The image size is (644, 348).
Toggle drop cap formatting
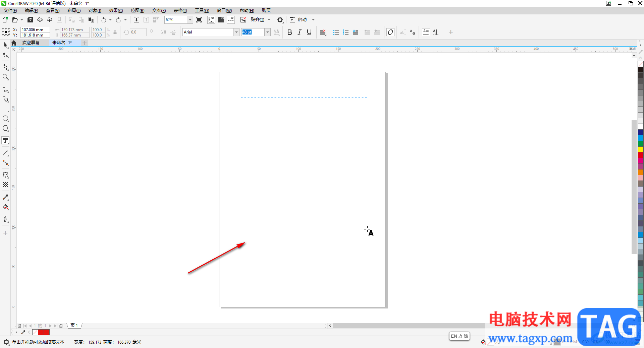tap(356, 32)
